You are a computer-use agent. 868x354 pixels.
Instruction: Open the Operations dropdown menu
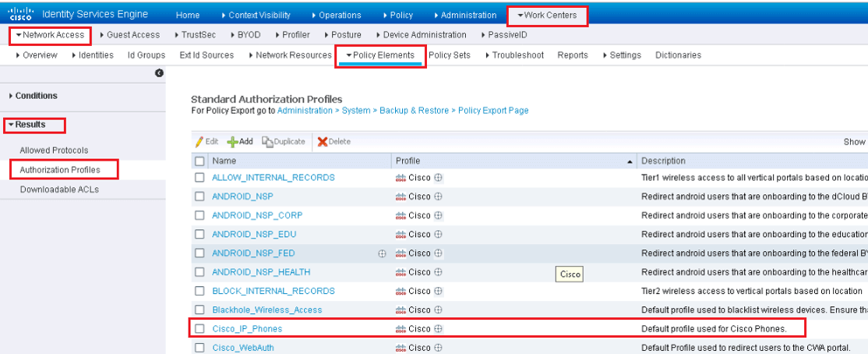click(x=337, y=15)
